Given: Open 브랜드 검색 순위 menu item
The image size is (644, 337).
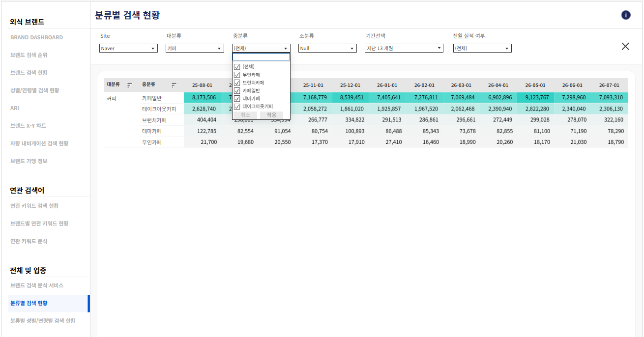Looking at the screenshot, I should pos(29,55).
